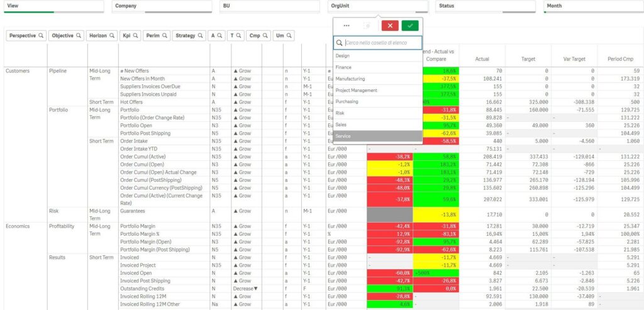
Task: Cancel selection with red X button
Action: pyautogui.click(x=390, y=25)
